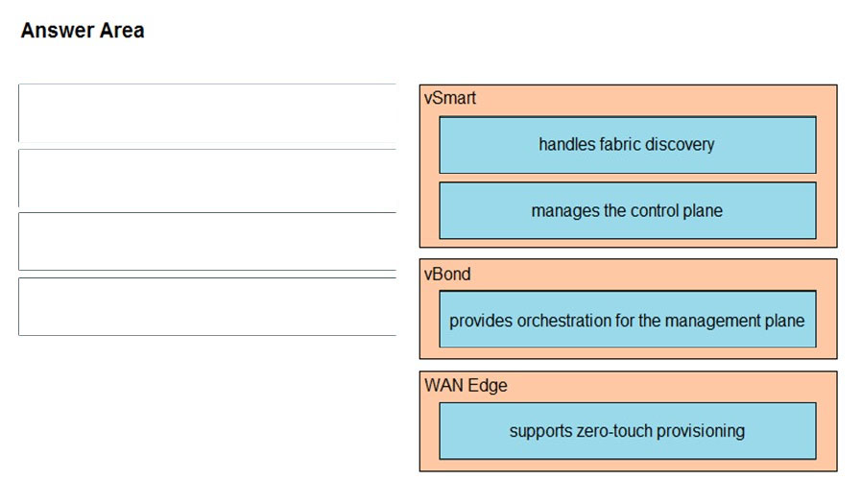Click the WAN Edge group label
This screenshot has height=504, width=861.
click(x=466, y=385)
